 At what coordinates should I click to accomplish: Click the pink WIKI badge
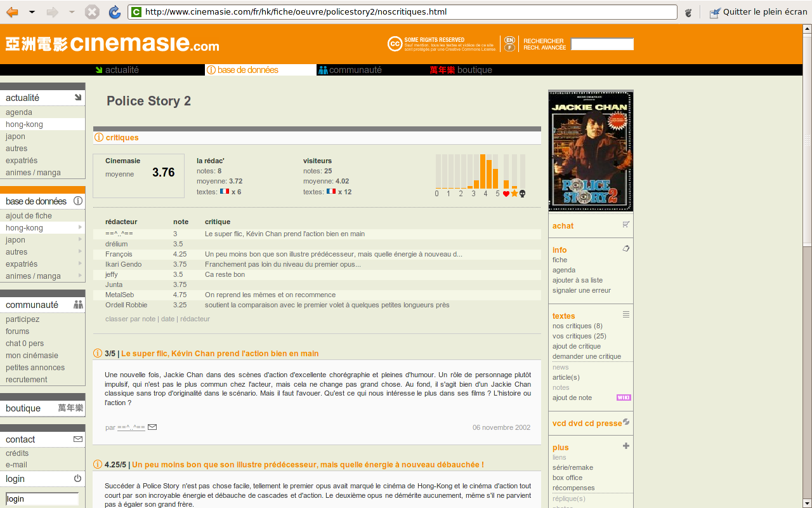[x=624, y=398]
